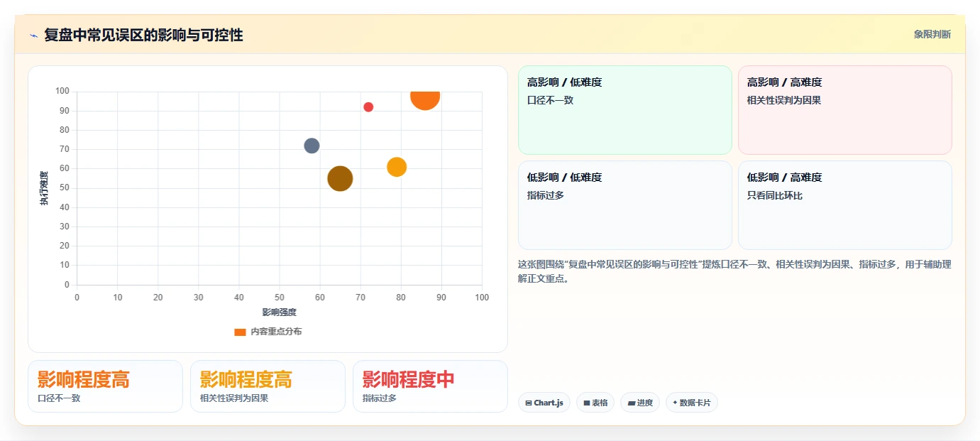Click 口径不一致 text in green quadrant card
980x441 pixels.
(550, 100)
